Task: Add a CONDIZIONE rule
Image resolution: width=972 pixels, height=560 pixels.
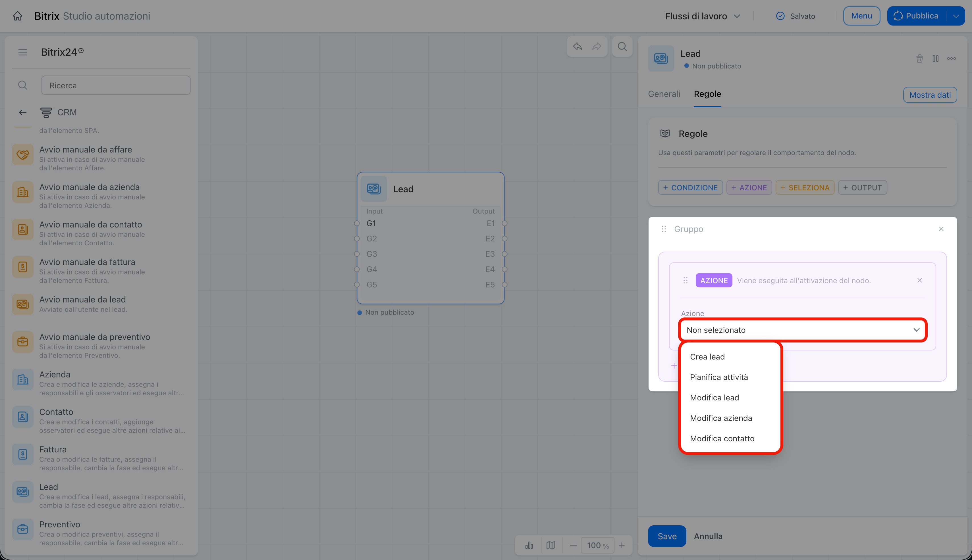Action: coord(690,188)
